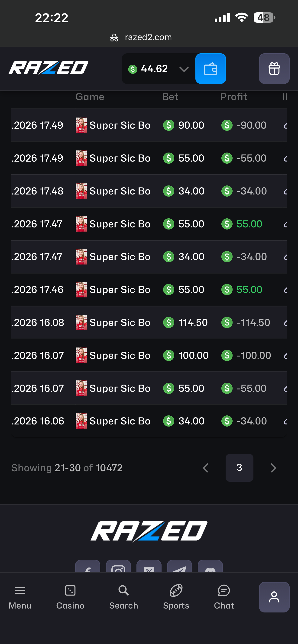Switch to the Casino tab
Viewport: 298px width, 644px height.
70,597
